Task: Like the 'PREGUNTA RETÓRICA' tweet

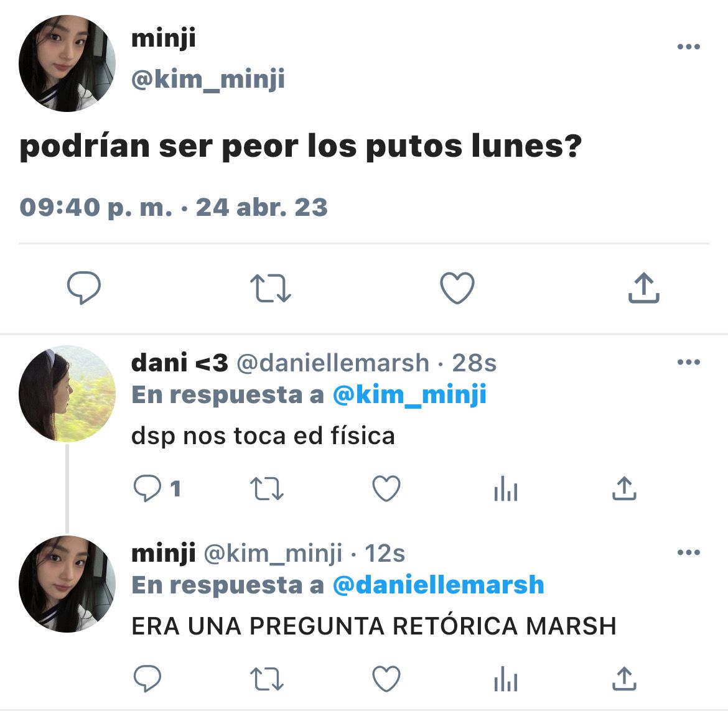Action: 386,679
